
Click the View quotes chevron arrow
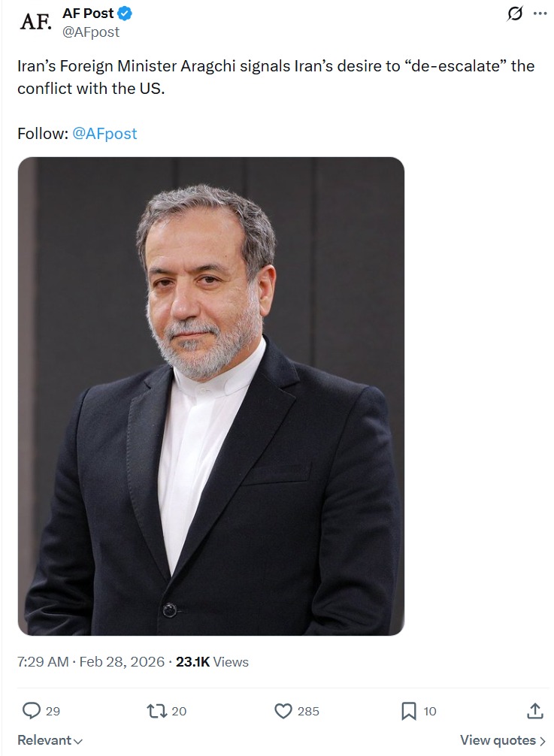543,740
